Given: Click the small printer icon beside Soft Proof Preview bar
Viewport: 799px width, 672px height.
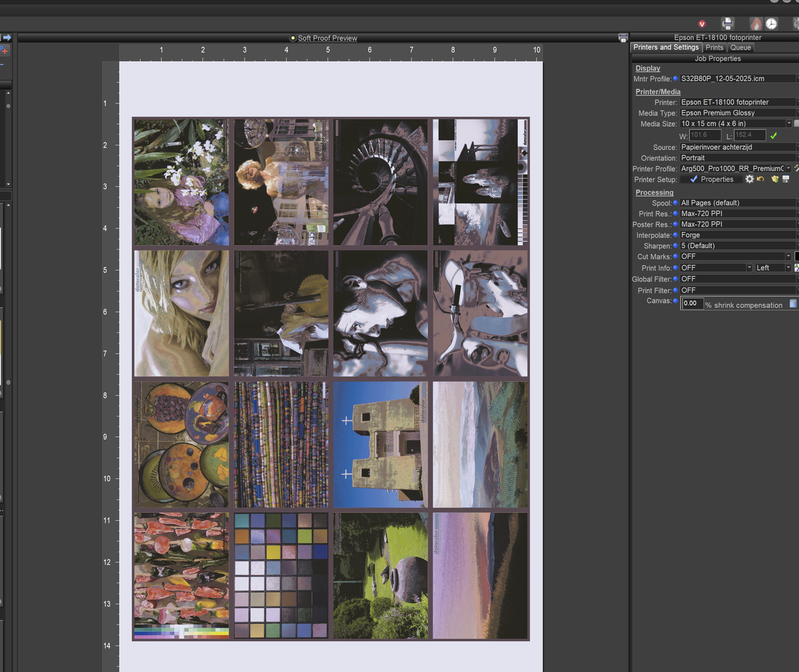Looking at the screenshot, I should 623,38.
